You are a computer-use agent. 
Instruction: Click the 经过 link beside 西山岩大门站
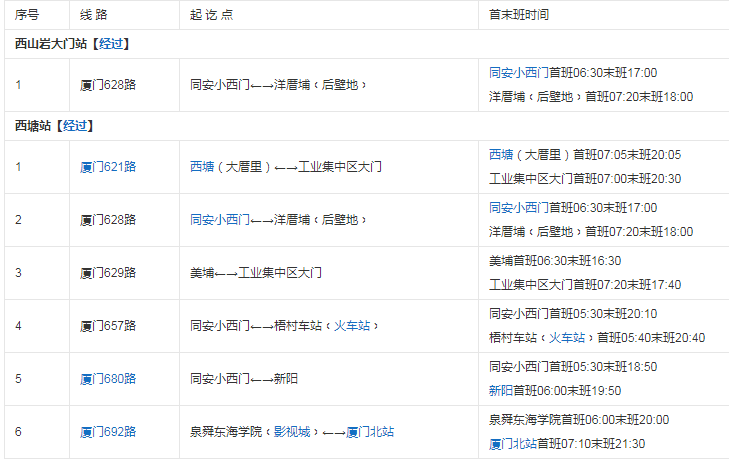[x=113, y=44]
